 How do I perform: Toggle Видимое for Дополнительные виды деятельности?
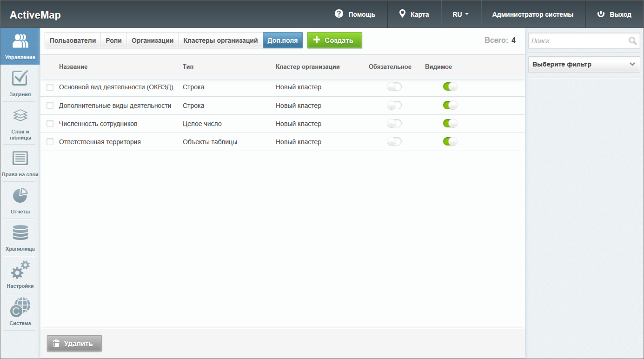click(450, 106)
